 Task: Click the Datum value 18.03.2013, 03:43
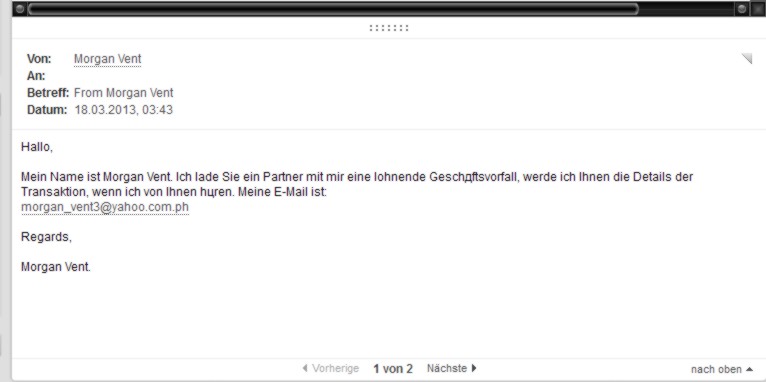pyautogui.click(x=124, y=109)
